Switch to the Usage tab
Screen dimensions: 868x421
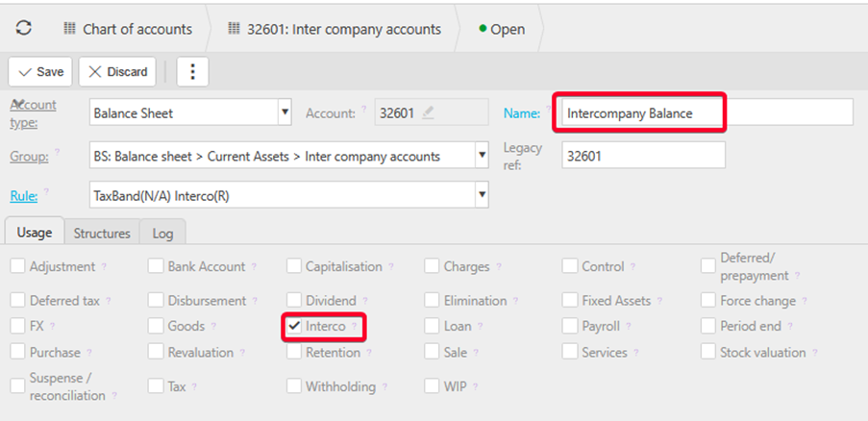tap(35, 232)
